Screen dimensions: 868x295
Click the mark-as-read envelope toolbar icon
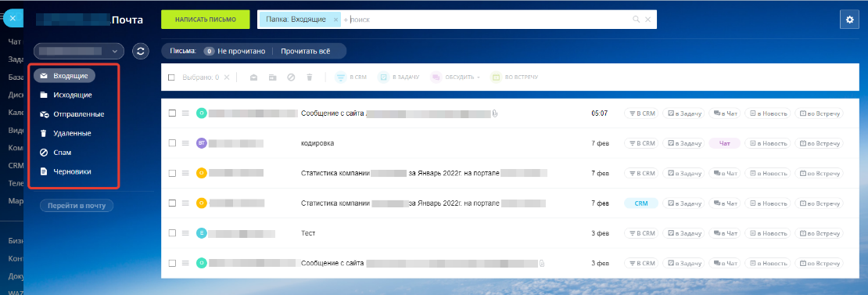[253, 77]
